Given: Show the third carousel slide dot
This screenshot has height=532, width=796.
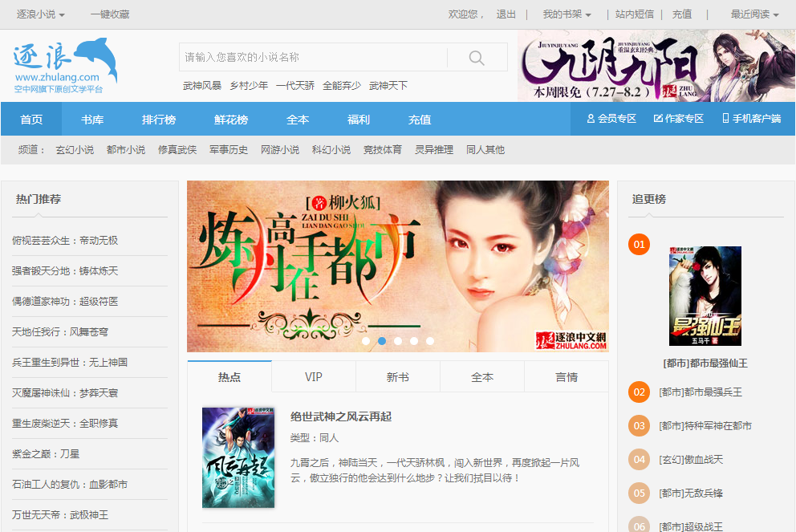Looking at the screenshot, I should tap(398, 341).
